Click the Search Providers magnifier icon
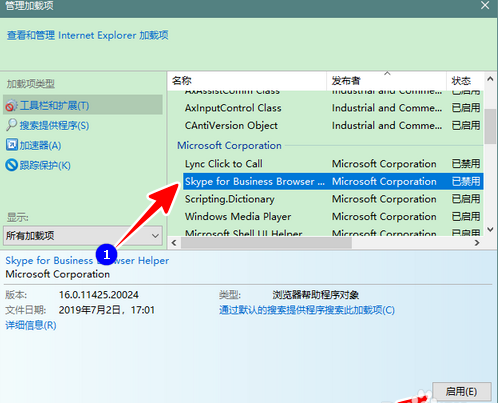 pos(11,125)
